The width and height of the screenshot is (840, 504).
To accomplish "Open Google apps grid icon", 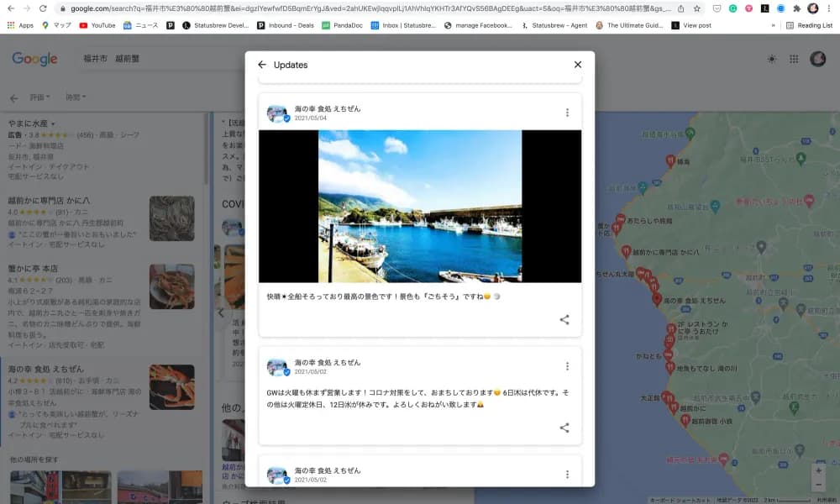I will point(794,59).
